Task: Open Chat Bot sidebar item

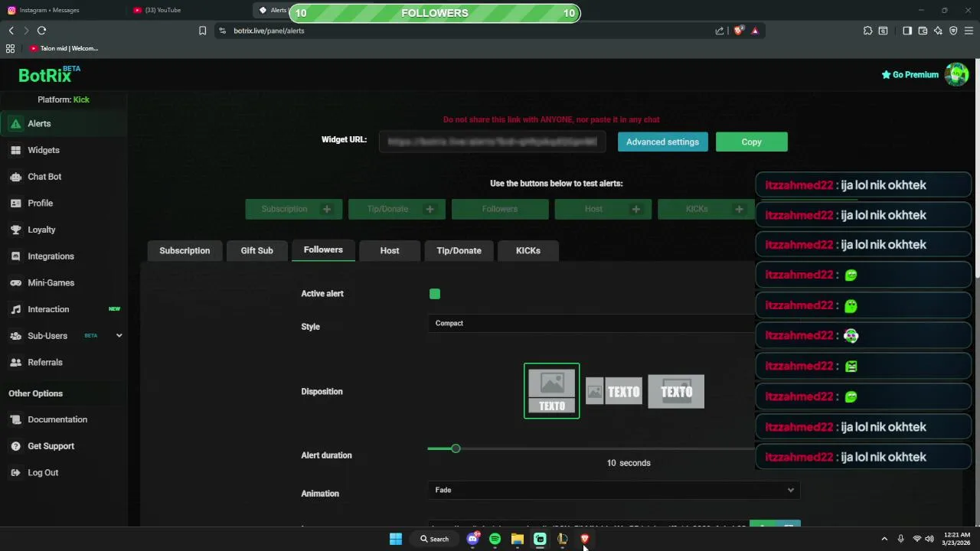Action: point(44,177)
